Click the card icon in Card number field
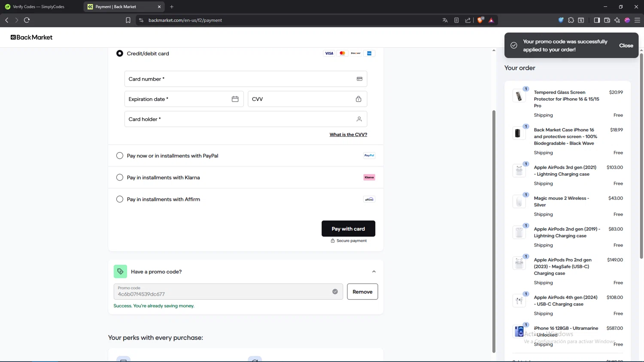644x362 pixels. pyautogui.click(x=359, y=79)
